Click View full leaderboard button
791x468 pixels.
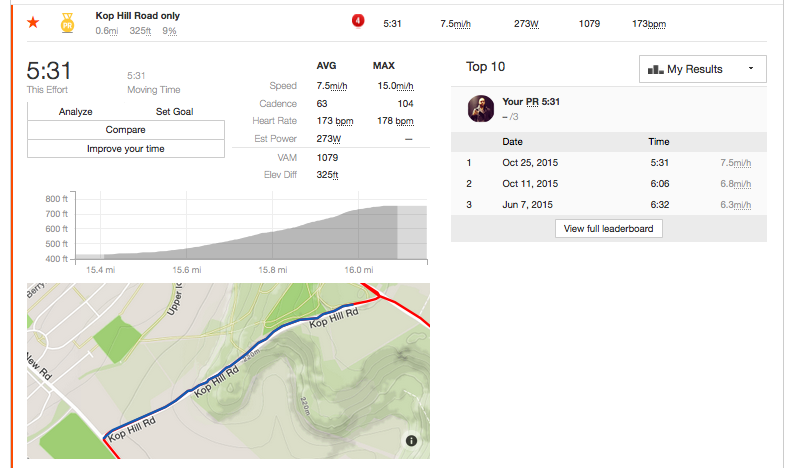click(608, 228)
